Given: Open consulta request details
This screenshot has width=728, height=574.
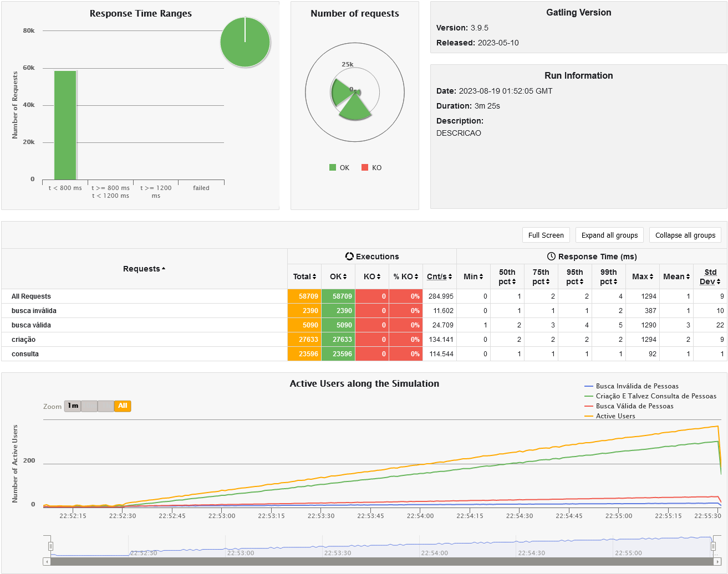Looking at the screenshot, I should pyautogui.click(x=25, y=354).
